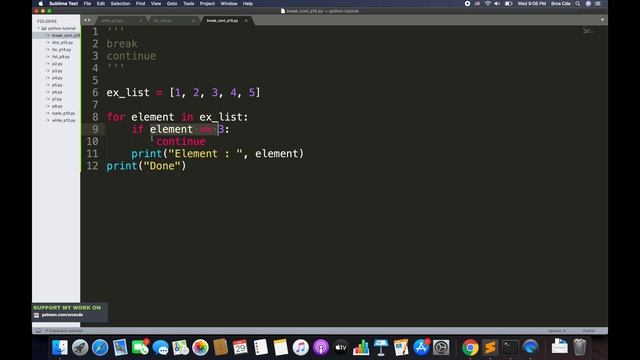Image resolution: width=640 pixels, height=360 pixels.
Task: Open Trash in the dock
Action: [580, 347]
